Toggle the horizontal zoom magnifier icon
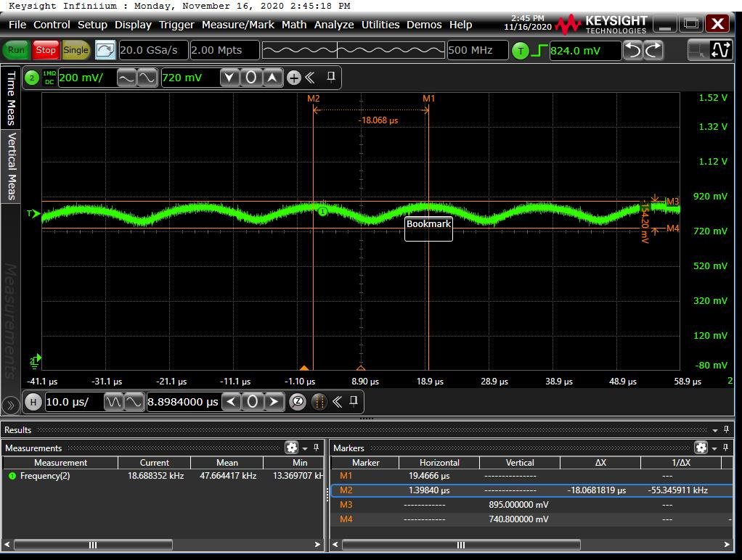 pos(298,402)
